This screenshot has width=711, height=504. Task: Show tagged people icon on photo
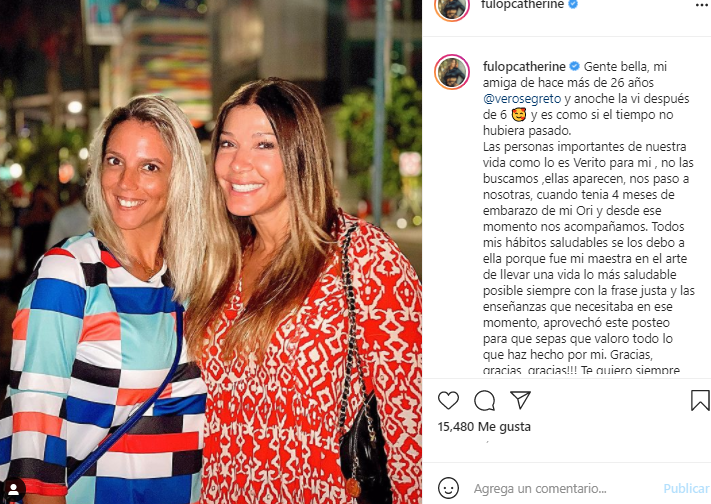click(13, 489)
